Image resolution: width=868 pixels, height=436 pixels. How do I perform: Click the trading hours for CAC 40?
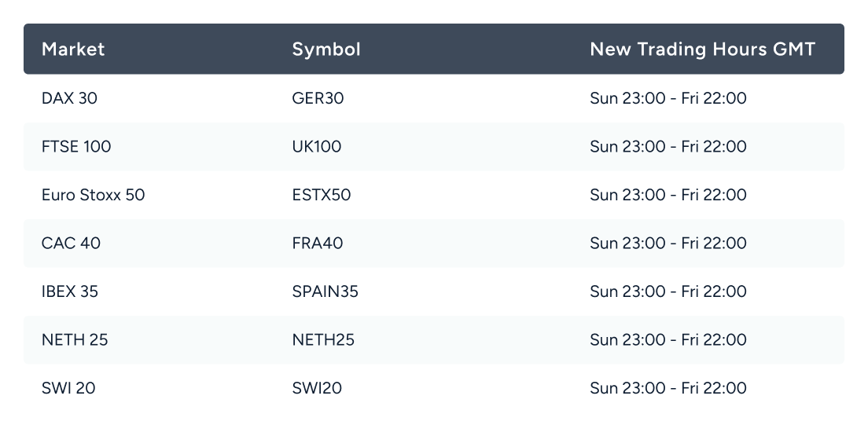coord(668,244)
